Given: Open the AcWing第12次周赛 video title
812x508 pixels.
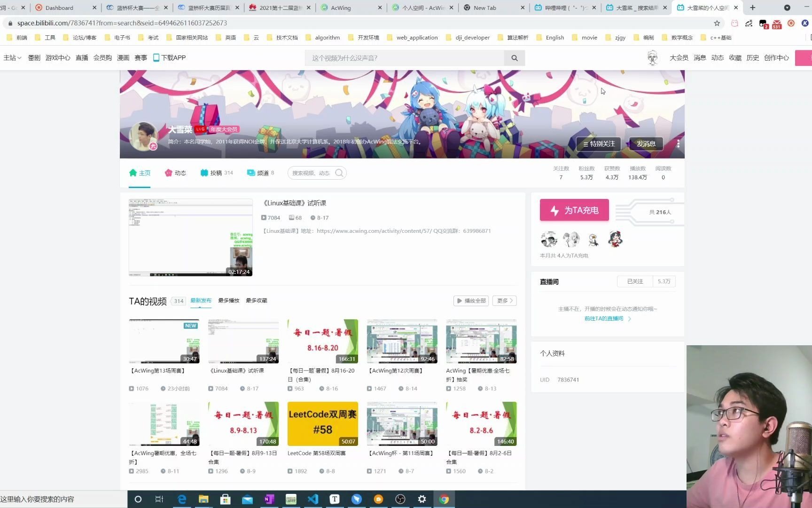Looking at the screenshot, I should tap(396, 371).
